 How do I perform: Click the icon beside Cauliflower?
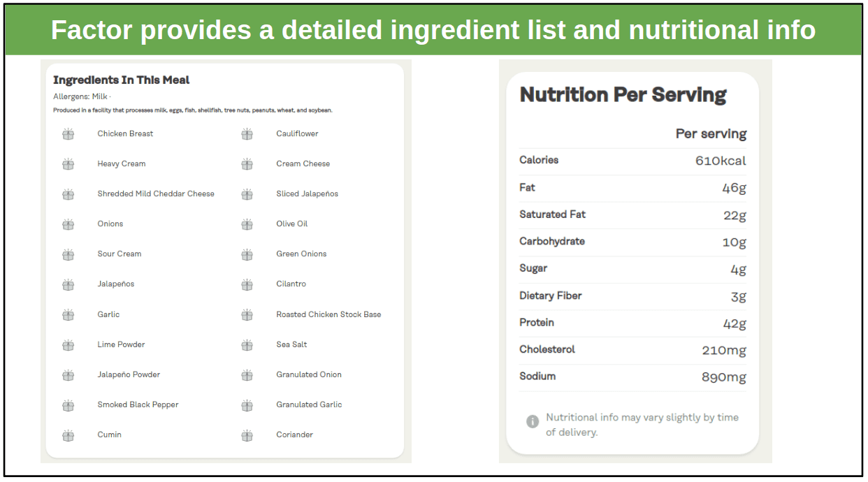point(247,134)
